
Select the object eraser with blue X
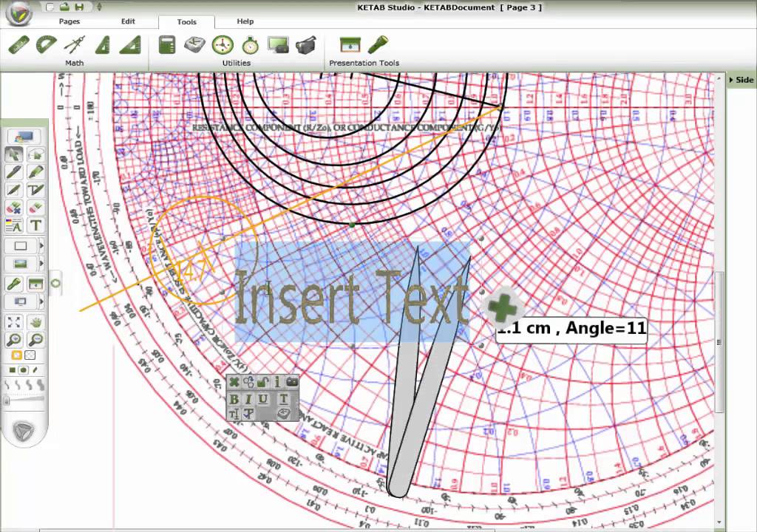click(x=14, y=208)
